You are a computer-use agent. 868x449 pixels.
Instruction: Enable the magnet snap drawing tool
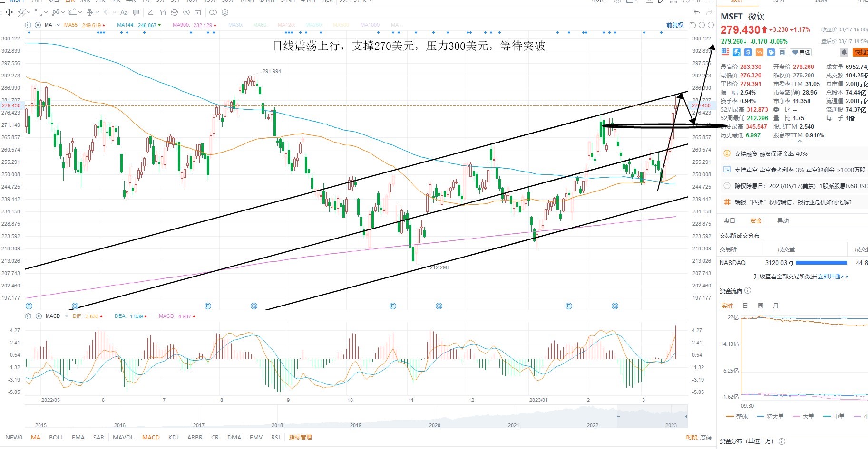click(163, 12)
